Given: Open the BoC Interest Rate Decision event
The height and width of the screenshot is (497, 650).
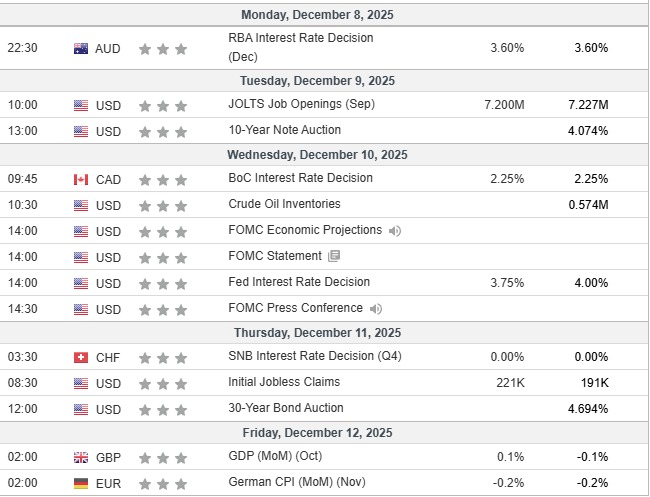Looking at the screenshot, I should 300,178.
